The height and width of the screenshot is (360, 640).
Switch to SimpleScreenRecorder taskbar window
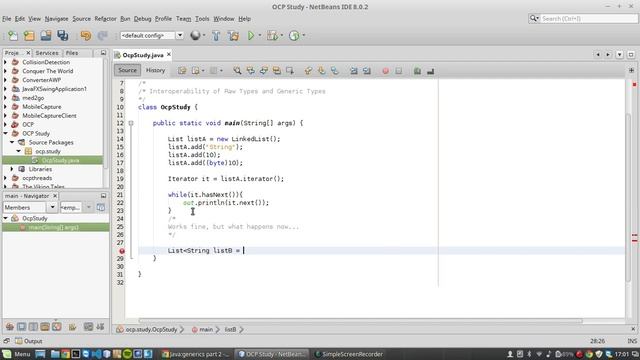[349, 354]
